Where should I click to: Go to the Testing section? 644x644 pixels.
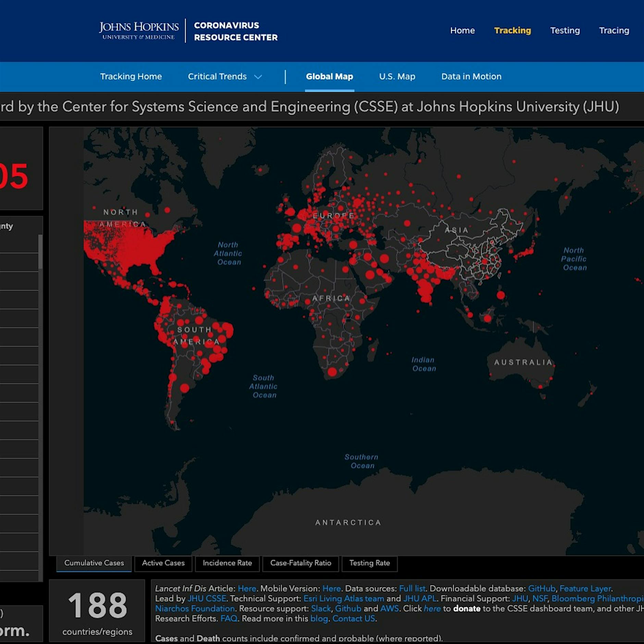[565, 30]
